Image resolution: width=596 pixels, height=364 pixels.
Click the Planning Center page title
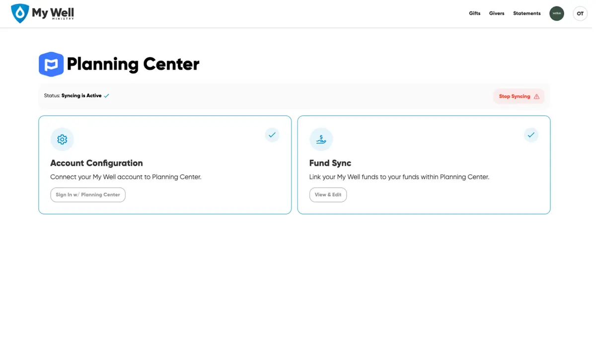tap(133, 64)
